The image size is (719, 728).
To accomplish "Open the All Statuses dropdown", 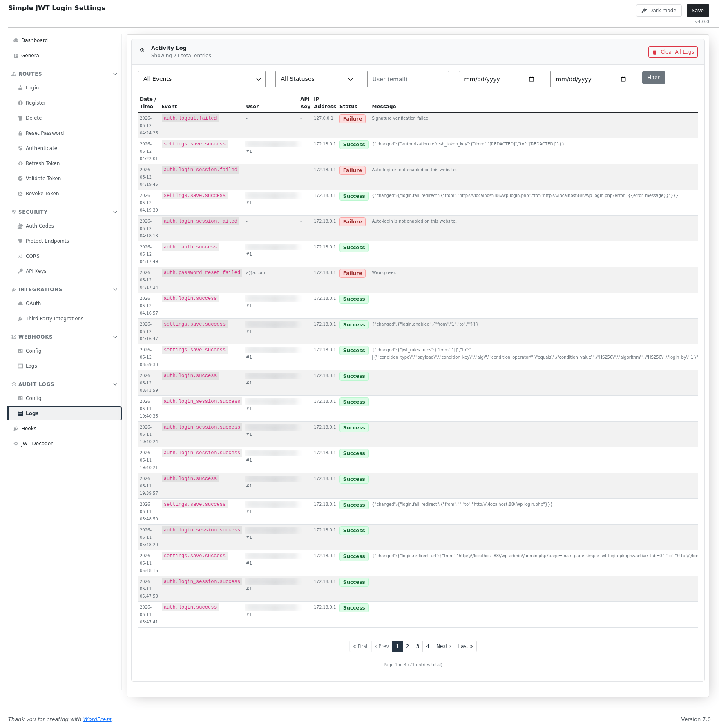I will [x=316, y=79].
